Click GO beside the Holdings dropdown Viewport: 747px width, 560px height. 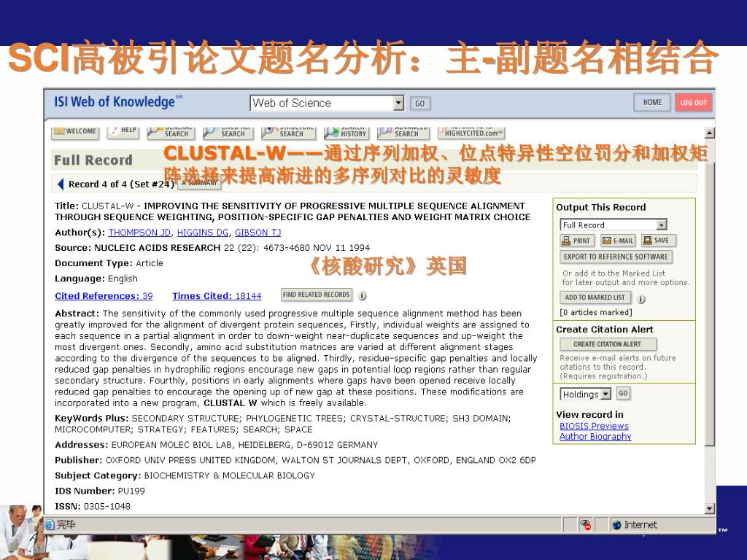tap(623, 393)
